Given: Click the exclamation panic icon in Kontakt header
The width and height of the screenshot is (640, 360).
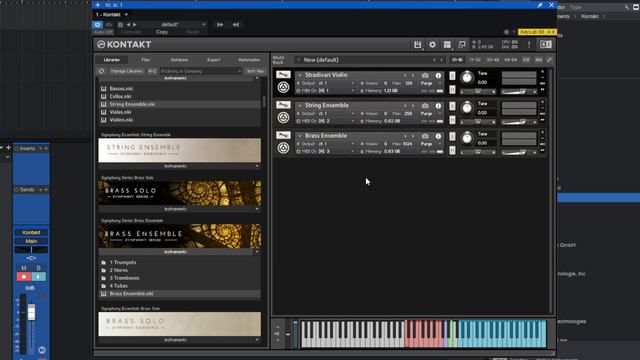Looking at the screenshot, I should 529,44.
